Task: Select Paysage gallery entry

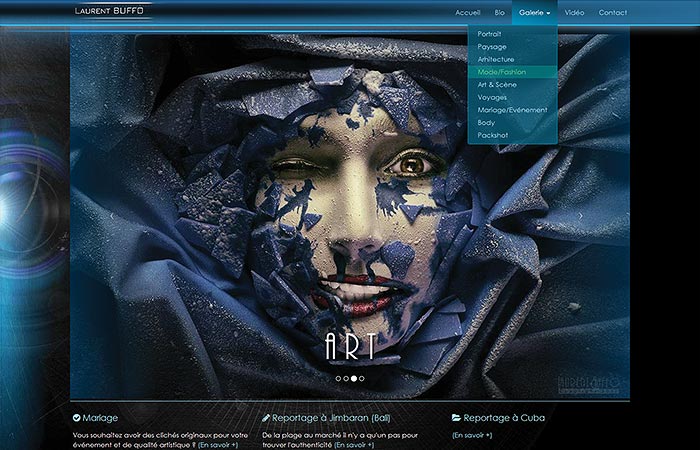Action: click(492, 46)
